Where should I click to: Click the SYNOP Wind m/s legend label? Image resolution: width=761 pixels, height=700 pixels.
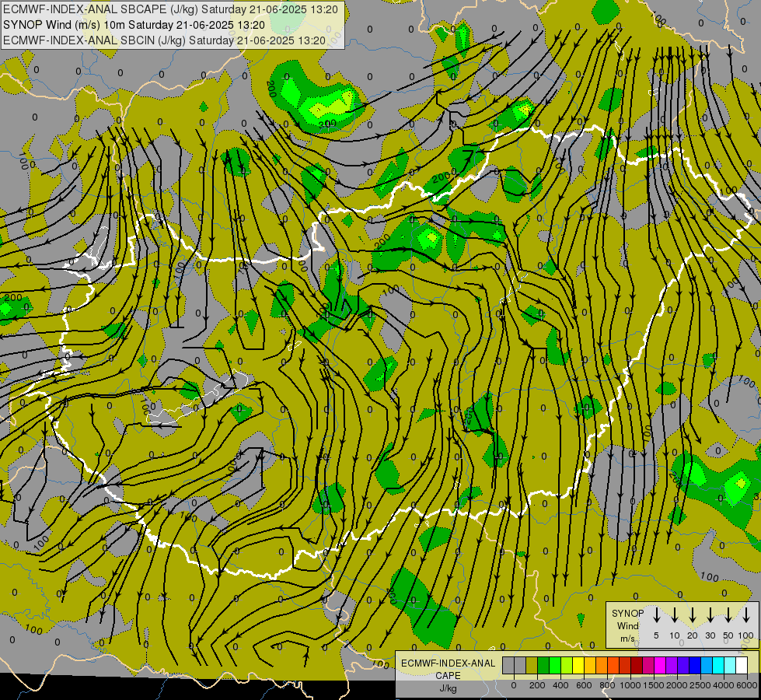(x=627, y=625)
